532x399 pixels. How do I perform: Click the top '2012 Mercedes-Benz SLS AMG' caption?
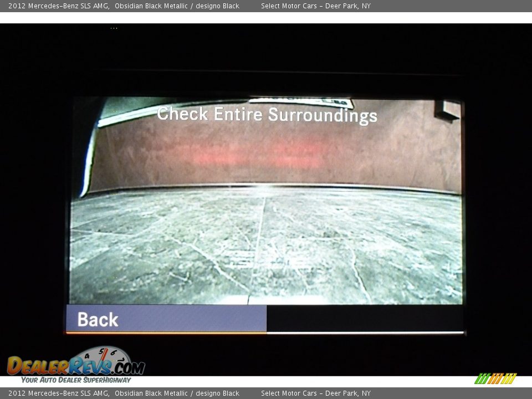58,6
